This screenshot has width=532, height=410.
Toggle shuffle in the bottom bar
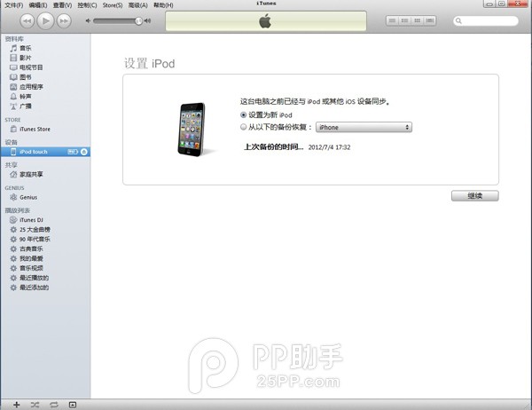pos(35,405)
